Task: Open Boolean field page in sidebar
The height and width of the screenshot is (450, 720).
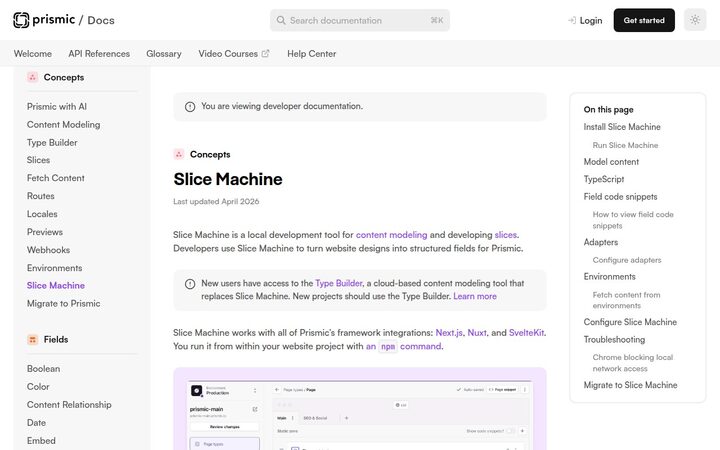Action: click(43, 369)
